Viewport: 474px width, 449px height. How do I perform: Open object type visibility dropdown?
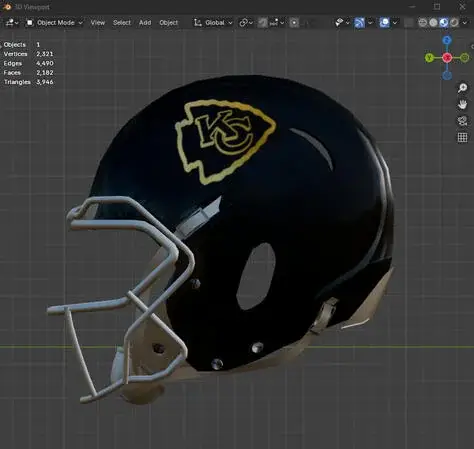(x=342, y=23)
